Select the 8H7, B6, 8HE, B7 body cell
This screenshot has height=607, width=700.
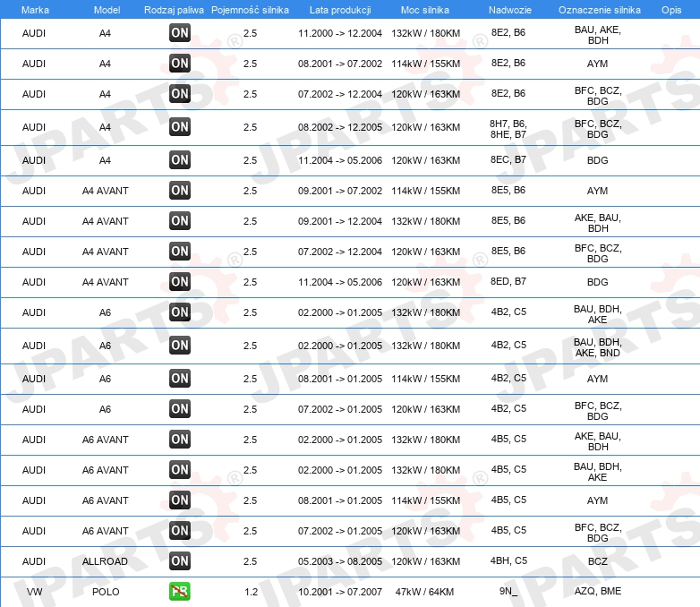(508, 129)
